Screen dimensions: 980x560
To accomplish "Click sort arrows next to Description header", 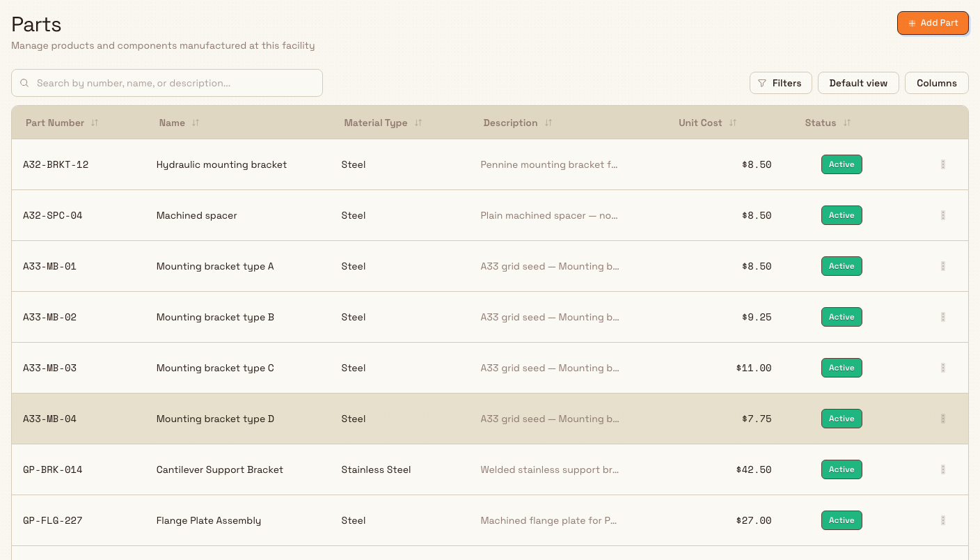I will [548, 123].
